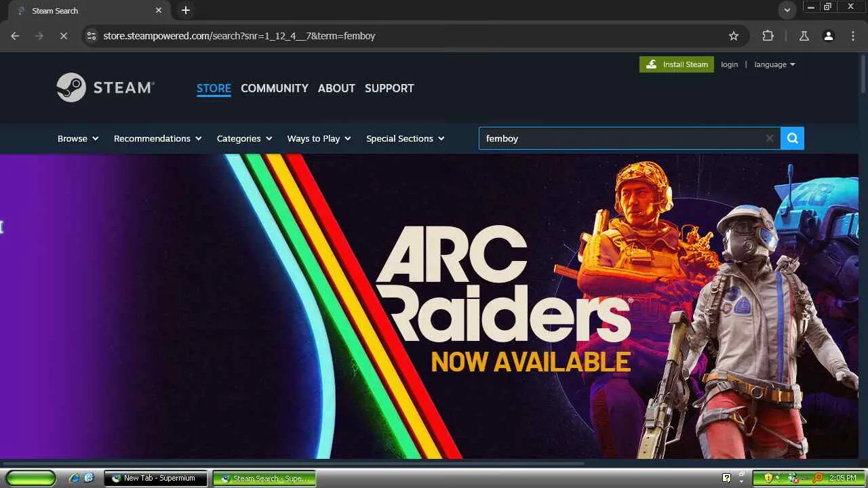Click the taskbar clock showing 2:05 PM

pos(843,478)
